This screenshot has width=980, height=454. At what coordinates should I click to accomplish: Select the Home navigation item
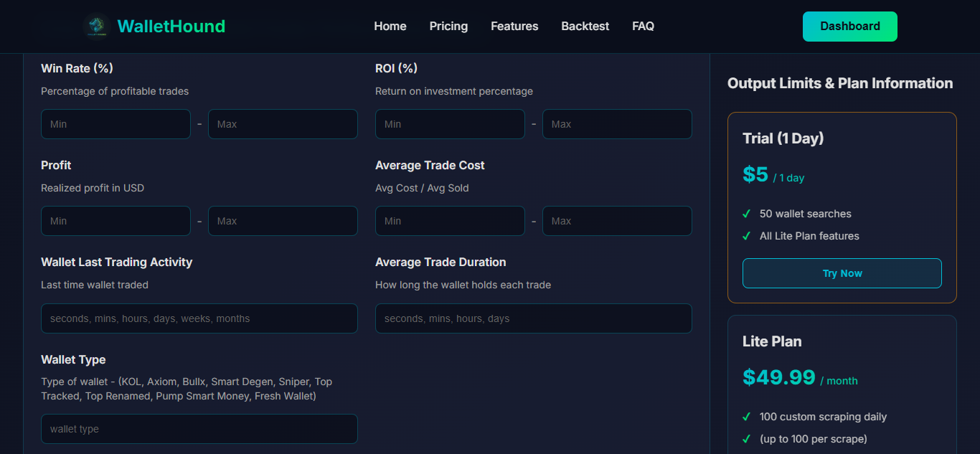(x=390, y=26)
